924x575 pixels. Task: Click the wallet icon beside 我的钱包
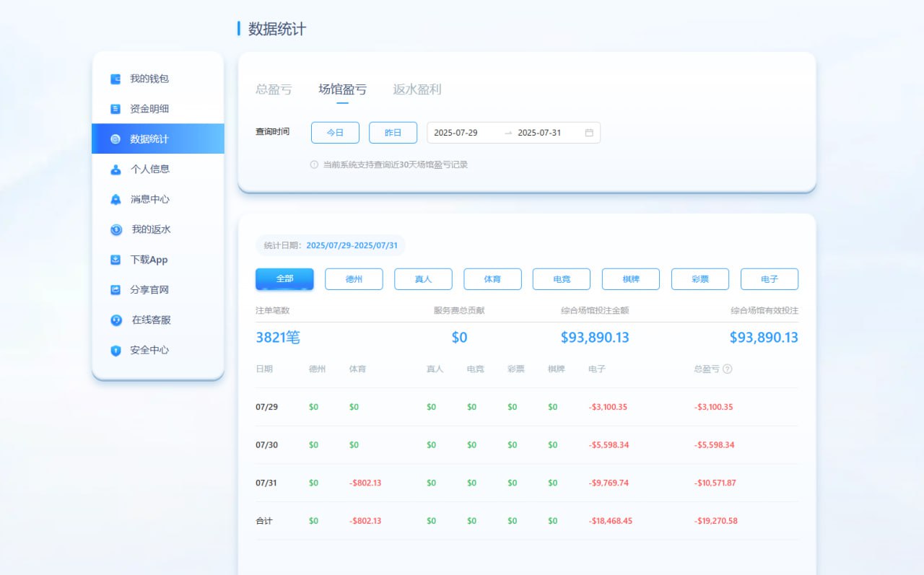point(115,79)
